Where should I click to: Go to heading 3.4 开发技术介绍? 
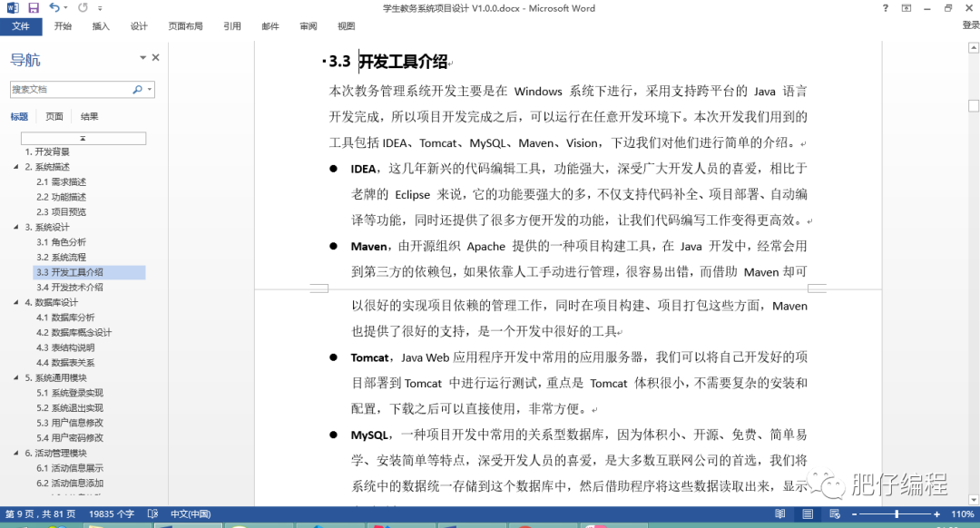69,288
